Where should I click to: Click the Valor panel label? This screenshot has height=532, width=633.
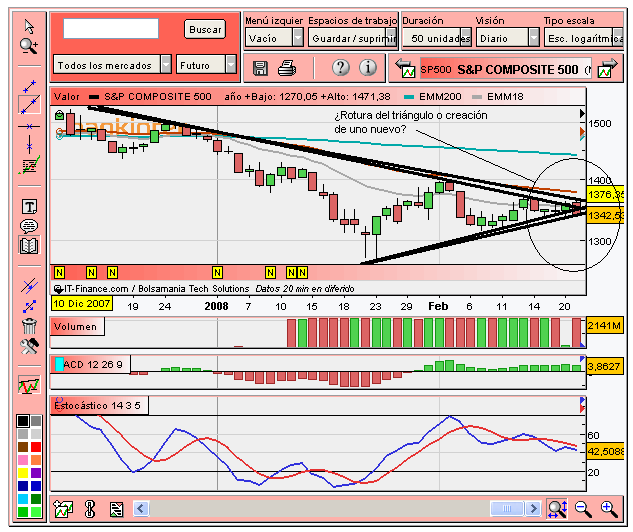pos(67,96)
